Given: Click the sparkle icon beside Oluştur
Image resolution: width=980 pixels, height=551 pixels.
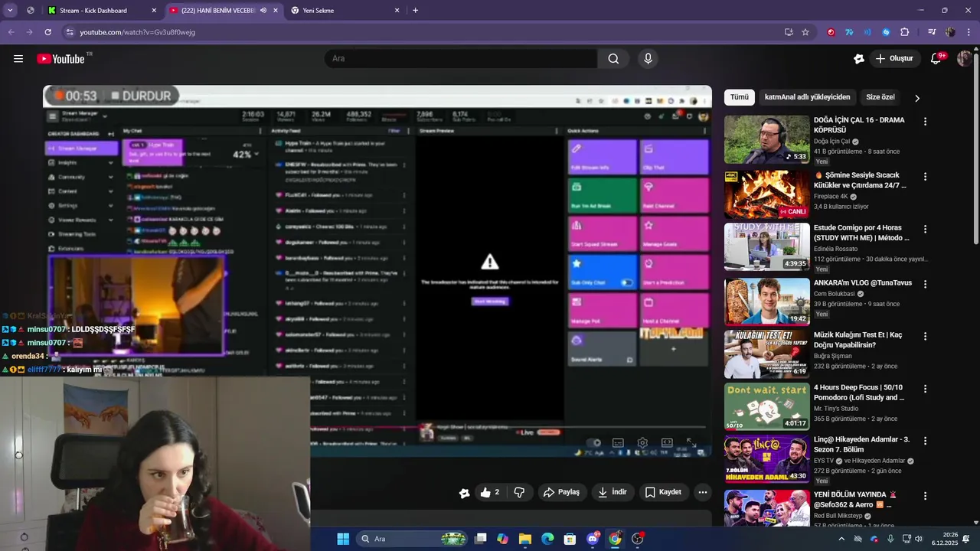Looking at the screenshot, I should tap(859, 59).
